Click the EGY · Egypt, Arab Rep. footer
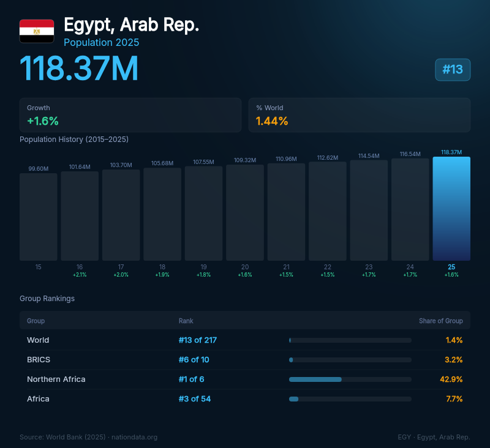 click(434, 437)
